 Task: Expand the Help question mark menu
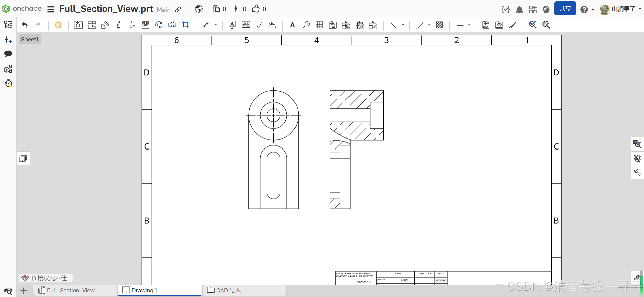click(587, 9)
